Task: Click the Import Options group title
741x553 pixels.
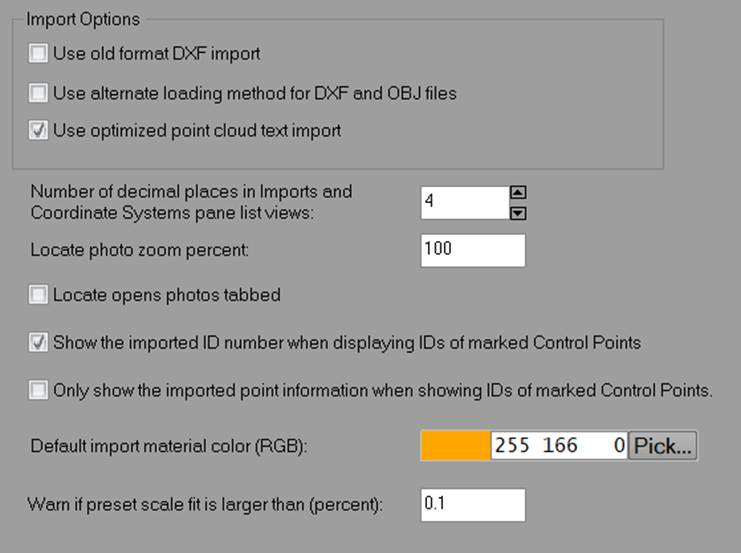Action: pos(83,19)
